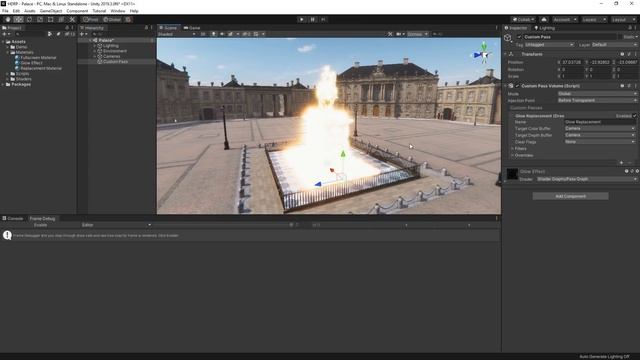Screen dimensions: 640x360
Task: Open custom editor tools wrench icon
Action: click(72, 19)
